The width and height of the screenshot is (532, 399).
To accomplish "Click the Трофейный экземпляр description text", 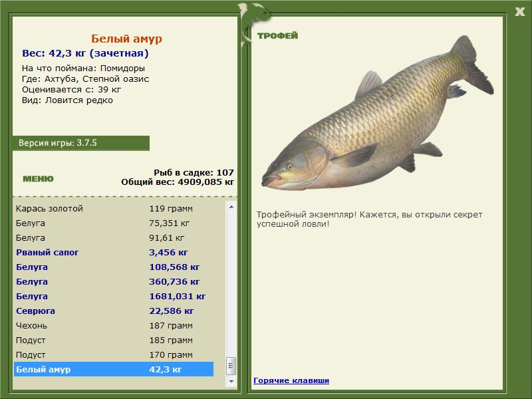I will coord(369,219).
